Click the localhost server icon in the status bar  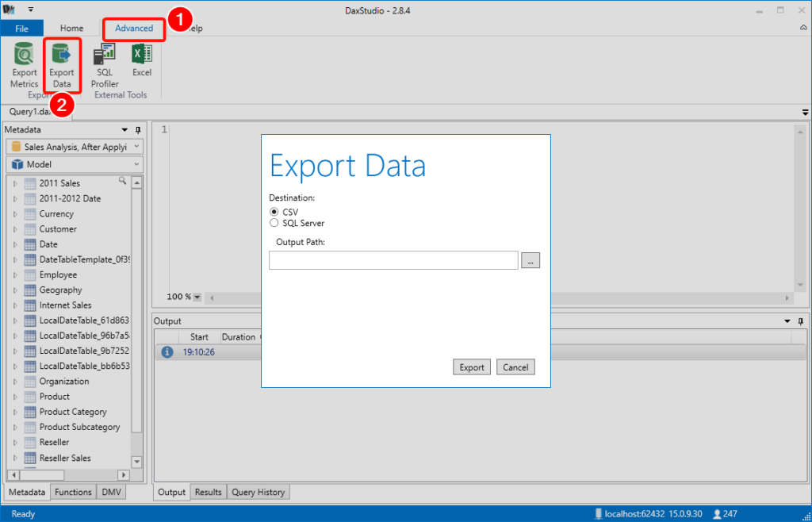598,514
